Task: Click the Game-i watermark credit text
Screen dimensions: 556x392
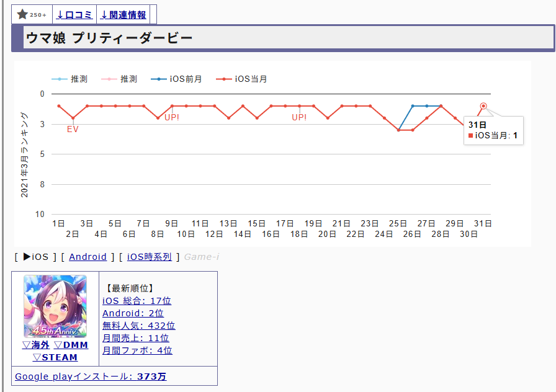Action: point(202,257)
